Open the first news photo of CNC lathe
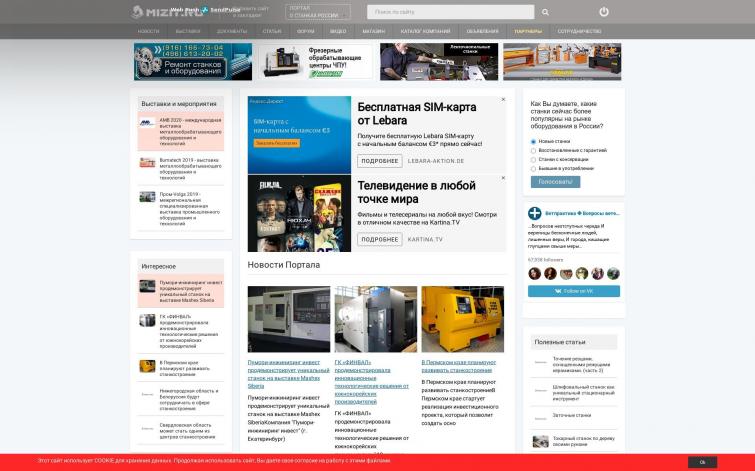The height and width of the screenshot is (471, 755). 289,319
